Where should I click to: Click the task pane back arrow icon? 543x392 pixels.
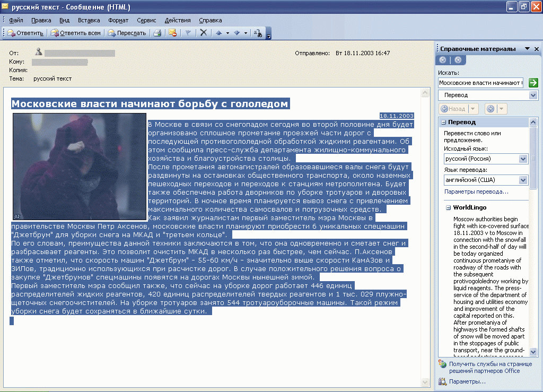tap(443, 60)
